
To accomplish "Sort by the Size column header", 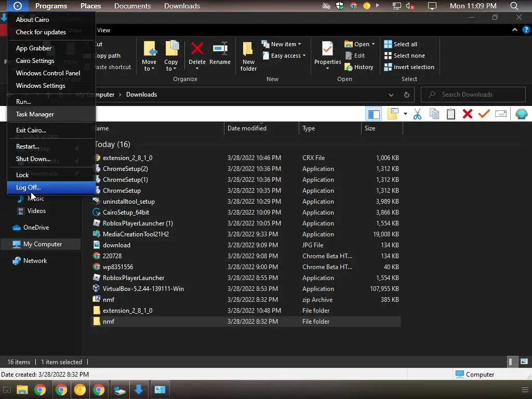I will coord(382,128).
